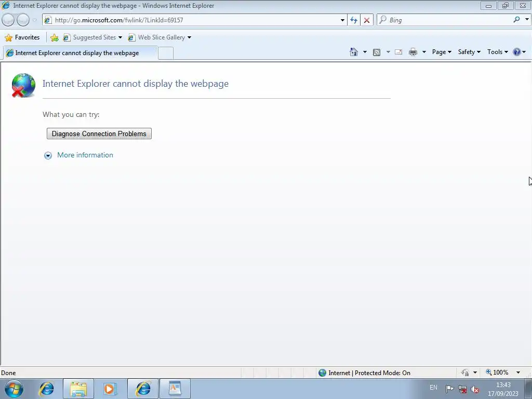The height and width of the screenshot is (399, 532).
Task: Click the document editor taskbar icon
Action: coord(175,389)
